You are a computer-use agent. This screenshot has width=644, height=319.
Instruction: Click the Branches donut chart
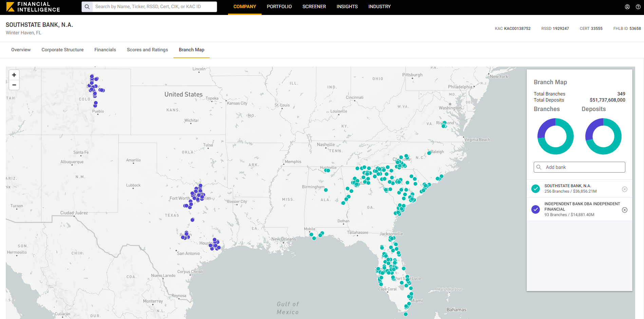click(x=555, y=136)
